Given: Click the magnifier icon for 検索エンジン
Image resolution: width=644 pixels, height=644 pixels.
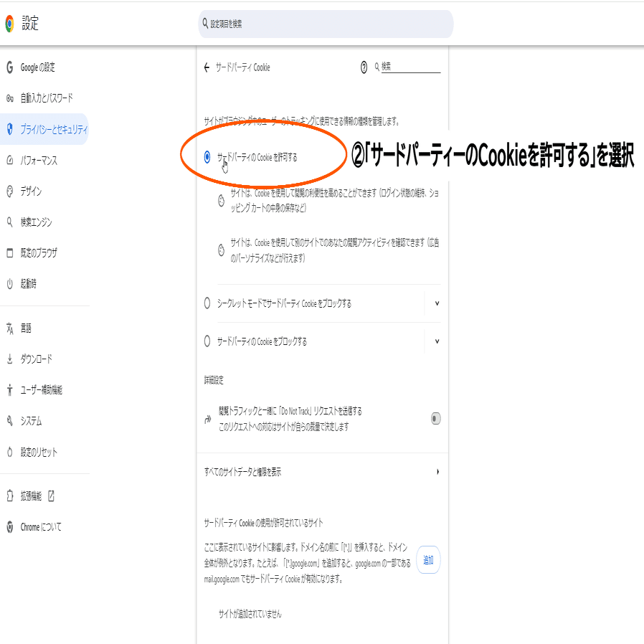Looking at the screenshot, I should tap(10, 222).
